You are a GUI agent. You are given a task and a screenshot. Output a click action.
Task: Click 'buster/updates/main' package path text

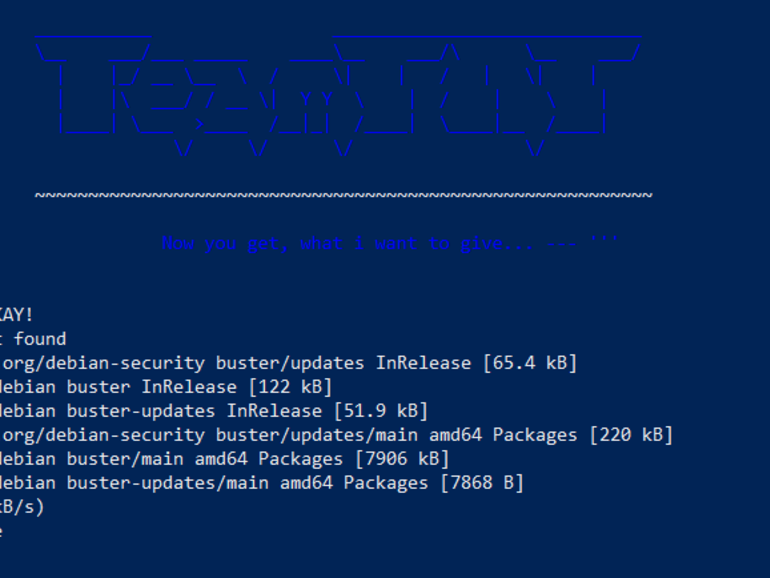point(317,435)
